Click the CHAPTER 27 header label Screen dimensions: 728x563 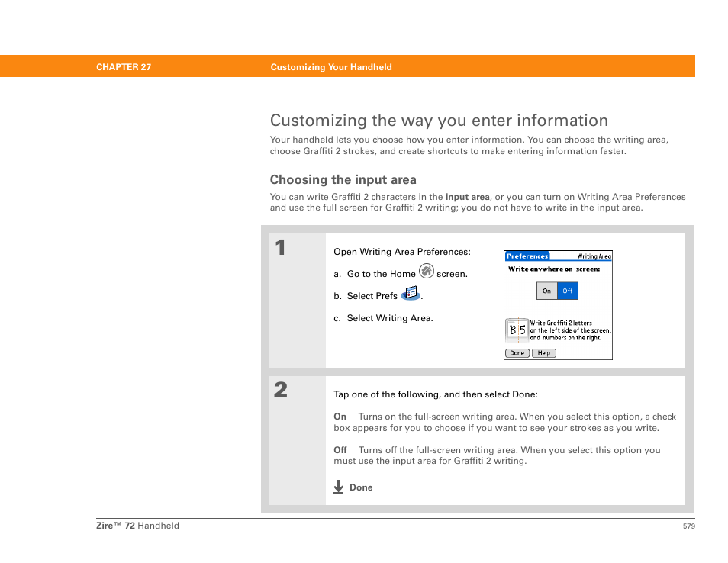pos(124,67)
